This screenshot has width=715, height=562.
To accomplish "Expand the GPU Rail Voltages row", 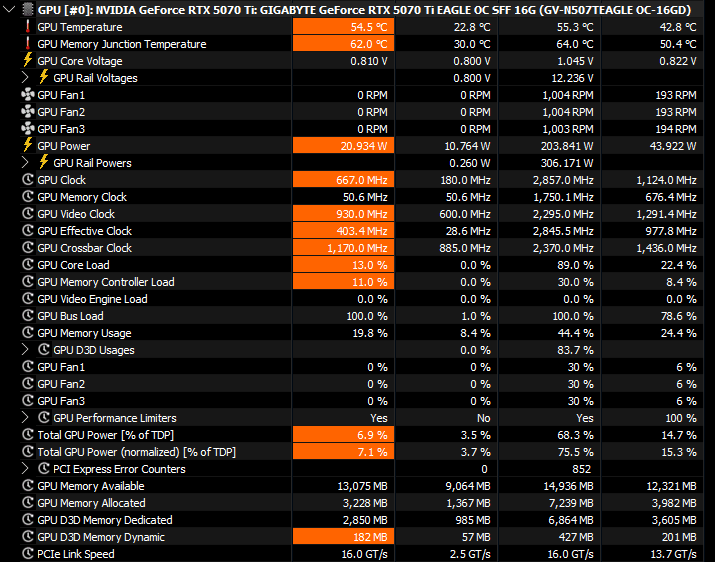I will (x=27, y=78).
